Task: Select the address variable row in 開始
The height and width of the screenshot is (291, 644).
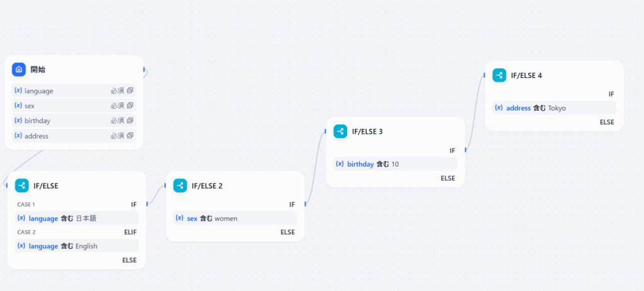Action: pos(74,136)
